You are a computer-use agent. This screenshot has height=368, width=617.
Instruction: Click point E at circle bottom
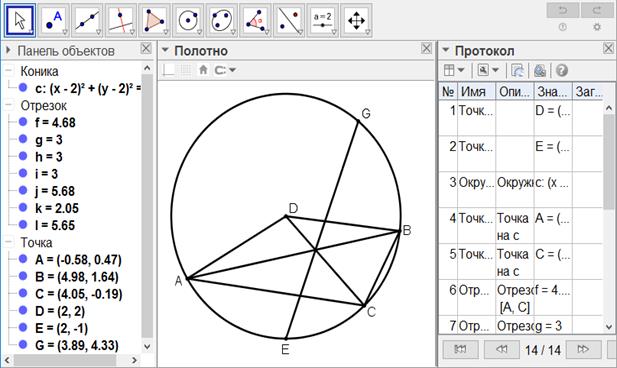286,338
